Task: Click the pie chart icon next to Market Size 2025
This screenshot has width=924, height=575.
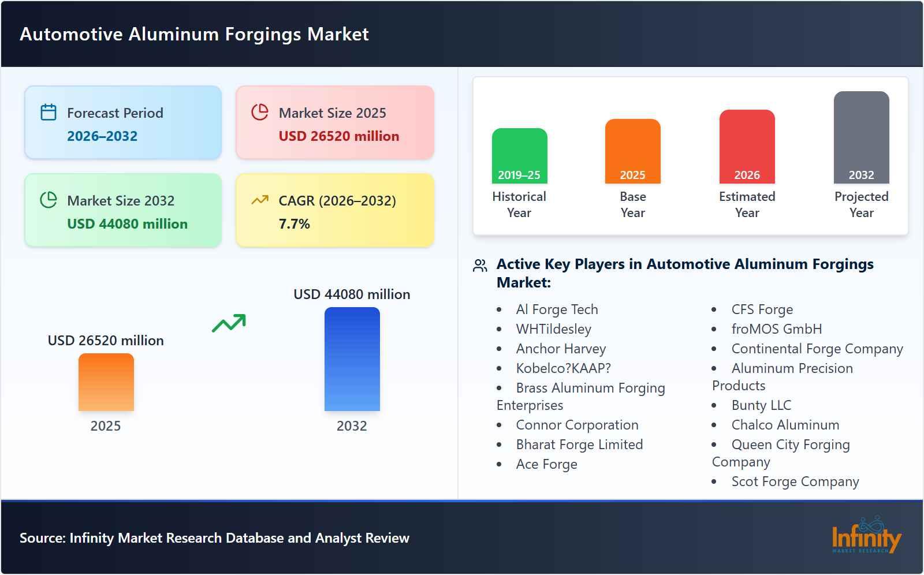Action: [260, 112]
